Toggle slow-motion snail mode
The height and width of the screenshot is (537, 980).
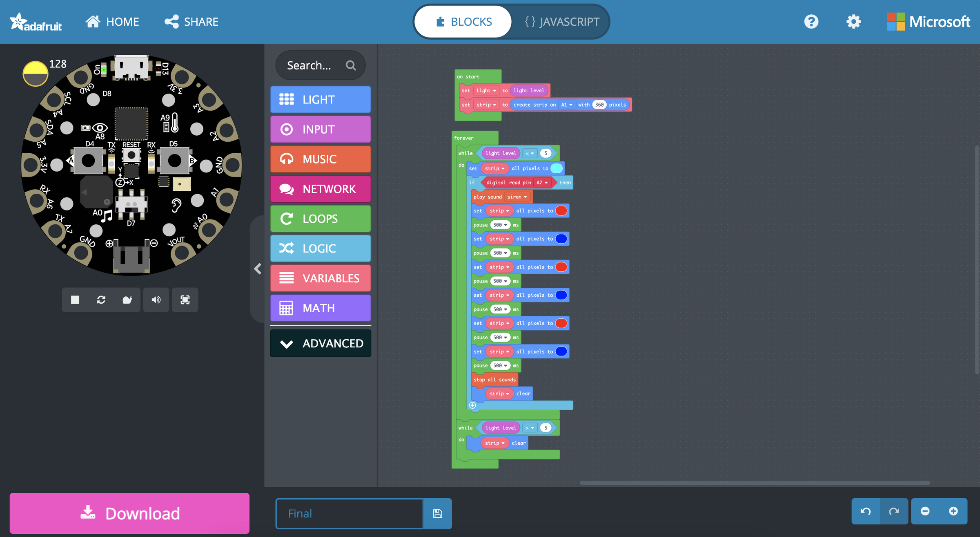tap(127, 300)
